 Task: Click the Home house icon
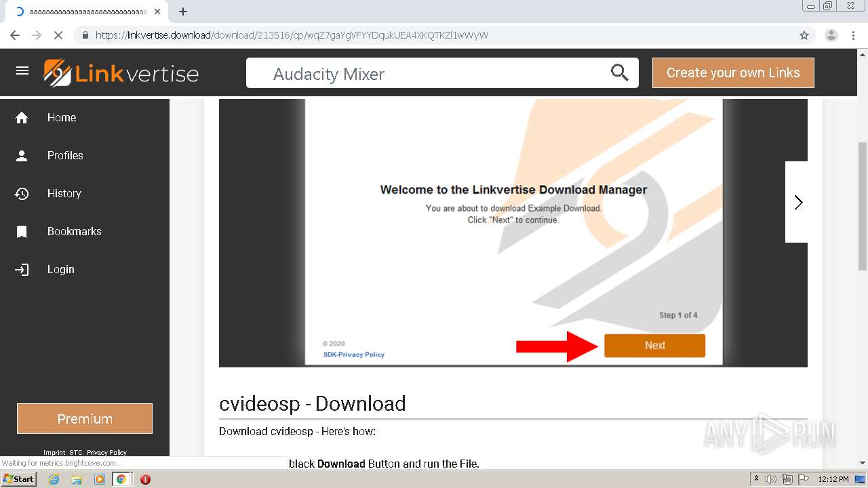pyautogui.click(x=22, y=118)
